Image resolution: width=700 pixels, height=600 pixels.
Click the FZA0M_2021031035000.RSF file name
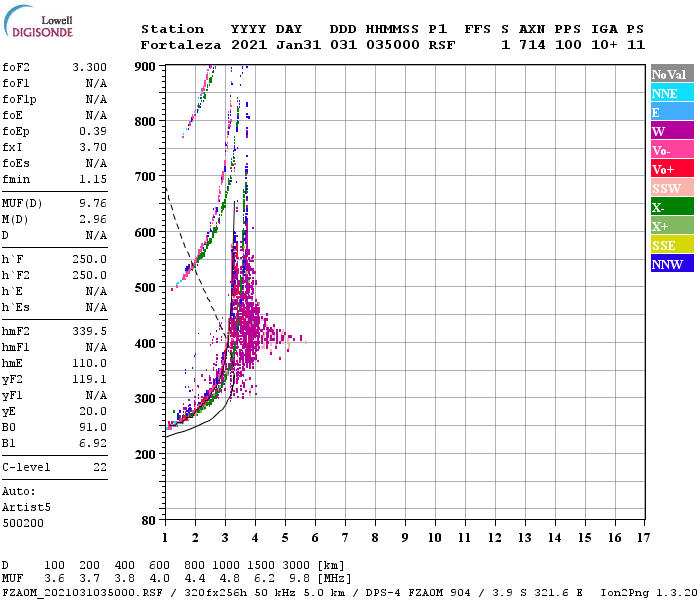(83, 593)
